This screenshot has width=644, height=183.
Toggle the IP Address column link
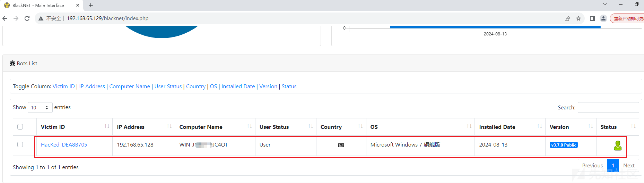[92, 86]
